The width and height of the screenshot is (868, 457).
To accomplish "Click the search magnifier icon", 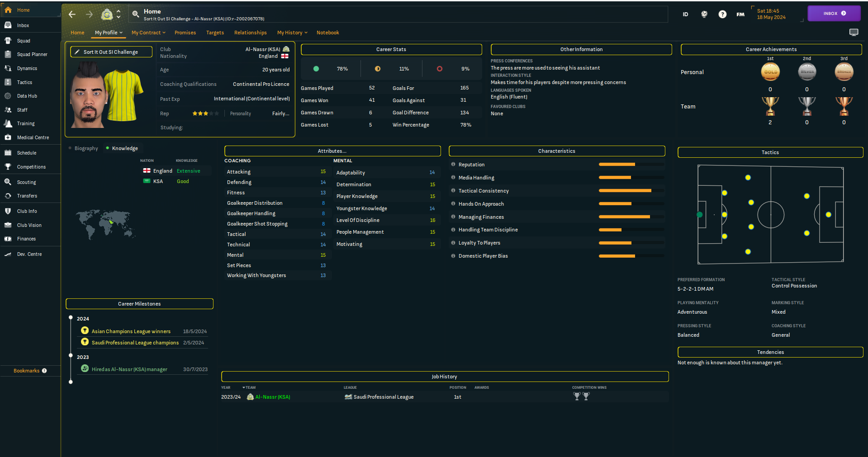I will click(135, 14).
